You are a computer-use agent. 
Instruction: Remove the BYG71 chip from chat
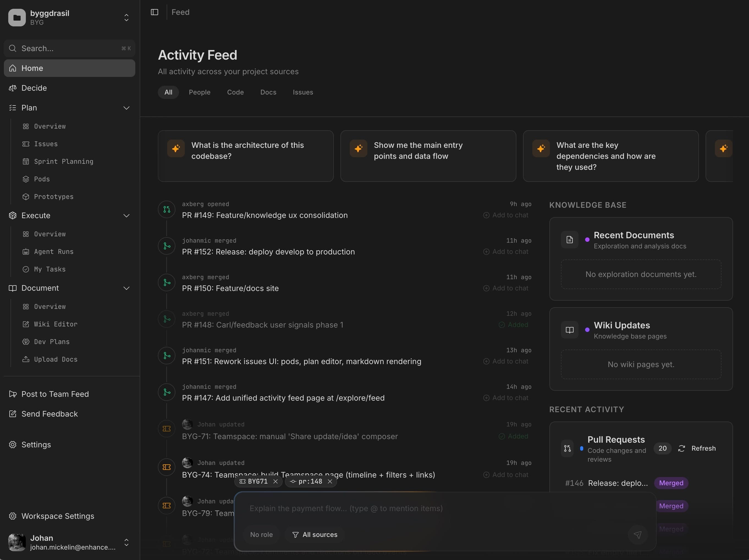tap(275, 481)
